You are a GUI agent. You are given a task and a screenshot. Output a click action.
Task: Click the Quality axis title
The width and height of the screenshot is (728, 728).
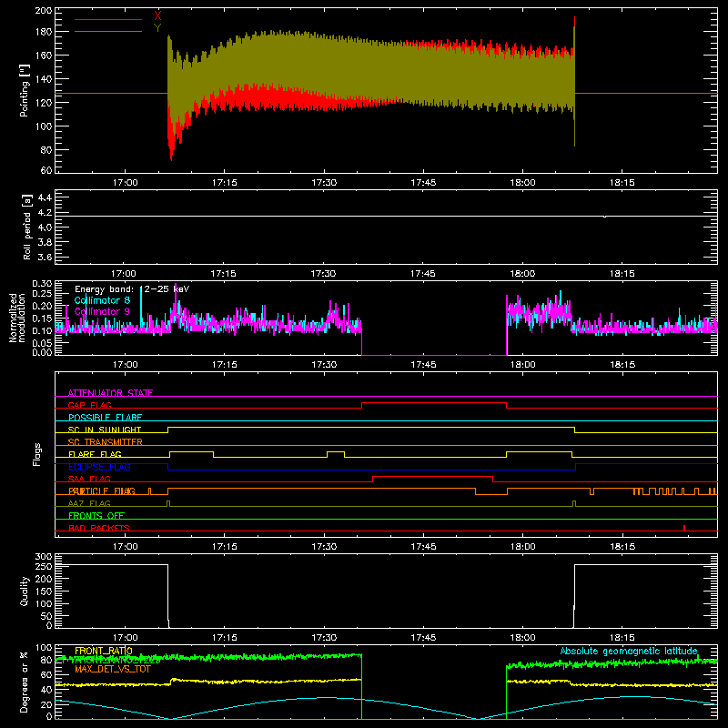click(x=25, y=591)
